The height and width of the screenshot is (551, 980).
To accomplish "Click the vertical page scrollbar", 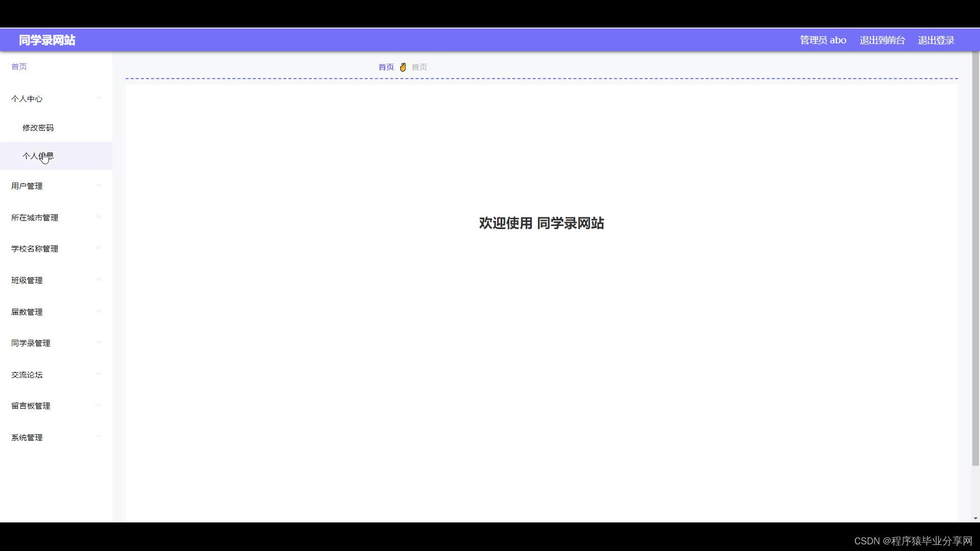I will (x=975, y=255).
